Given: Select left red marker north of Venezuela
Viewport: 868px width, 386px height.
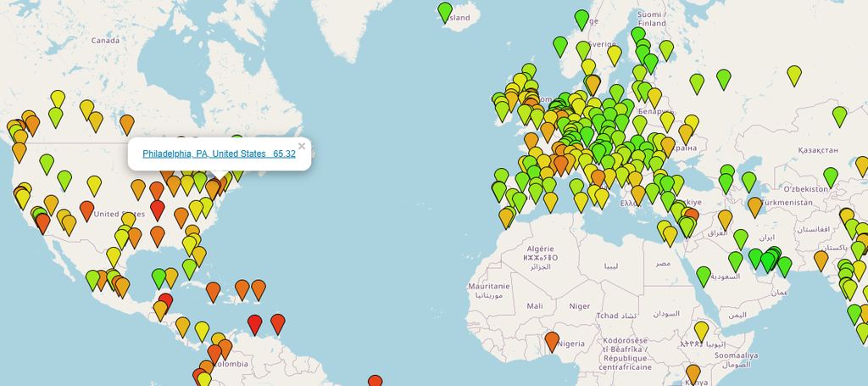Looking at the screenshot, I should (x=254, y=325).
